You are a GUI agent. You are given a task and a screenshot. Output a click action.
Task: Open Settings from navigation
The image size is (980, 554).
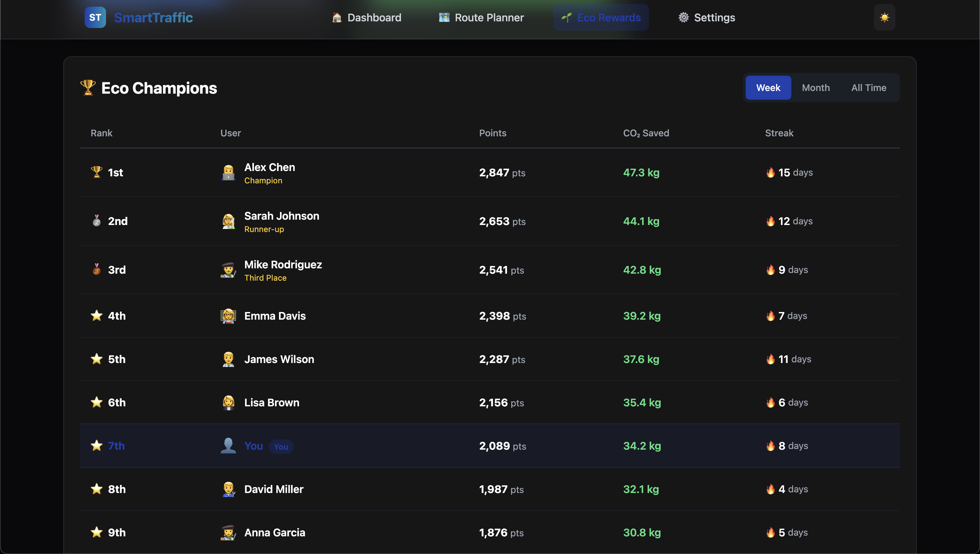[x=706, y=18]
